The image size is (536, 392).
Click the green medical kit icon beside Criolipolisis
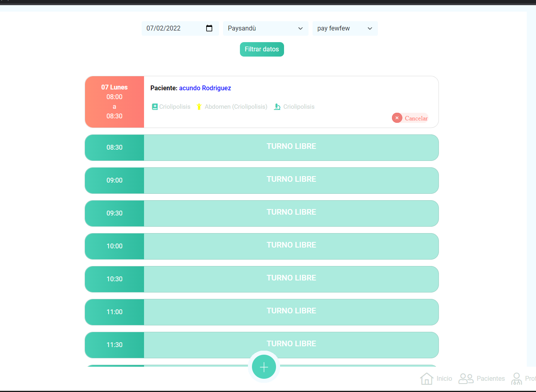coord(154,107)
